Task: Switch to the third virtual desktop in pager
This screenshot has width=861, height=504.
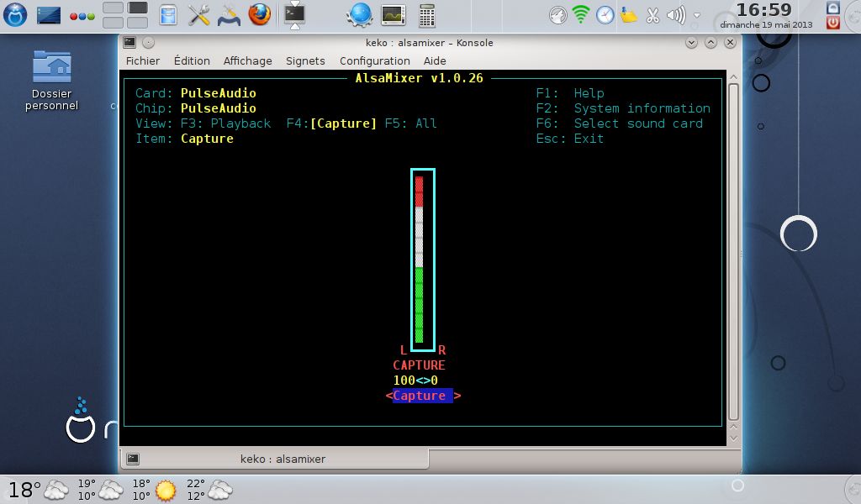Action: click(113, 23)
